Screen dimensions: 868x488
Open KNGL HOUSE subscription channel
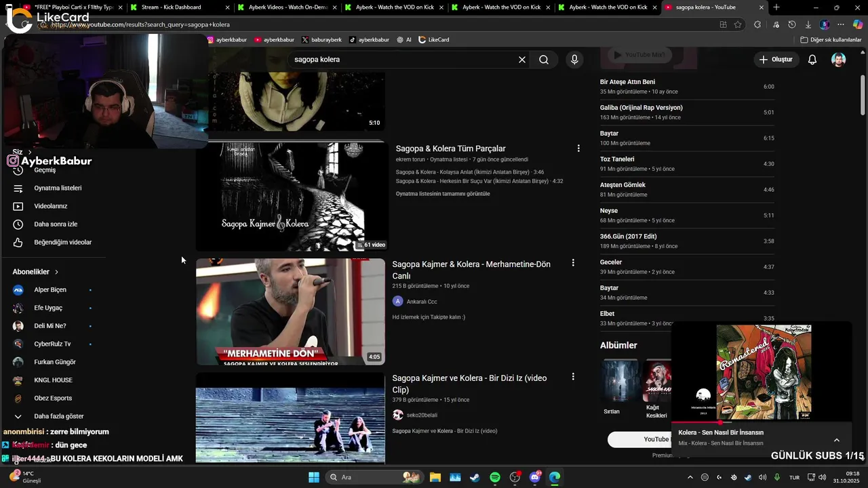coord(53,380)
